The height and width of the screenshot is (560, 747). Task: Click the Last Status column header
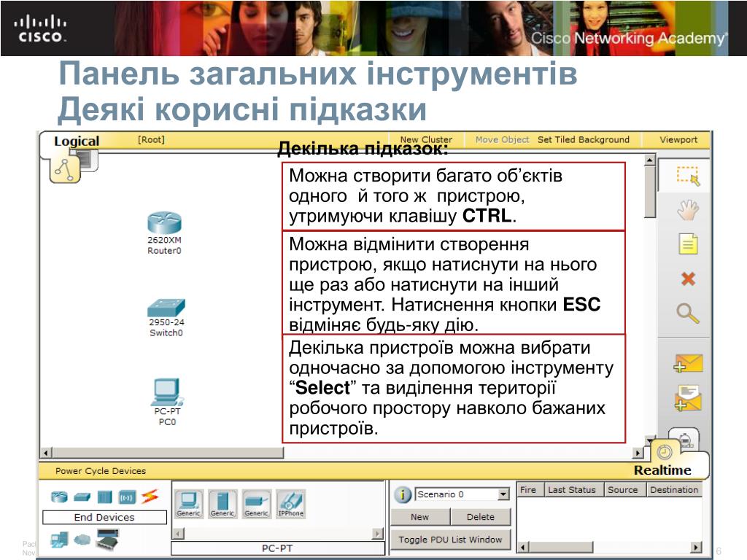pyautogui.click(x=572, y=489)
